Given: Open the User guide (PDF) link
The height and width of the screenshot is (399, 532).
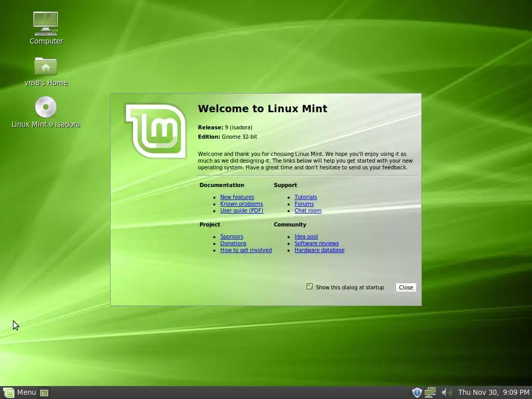Looking at the screenshot, I should click(242, 211).
